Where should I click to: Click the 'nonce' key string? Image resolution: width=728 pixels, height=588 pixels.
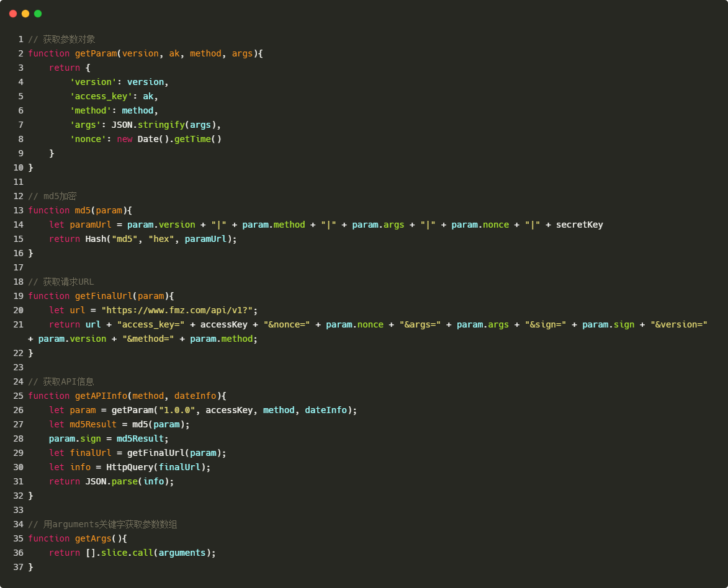click(x=88, y=139)
